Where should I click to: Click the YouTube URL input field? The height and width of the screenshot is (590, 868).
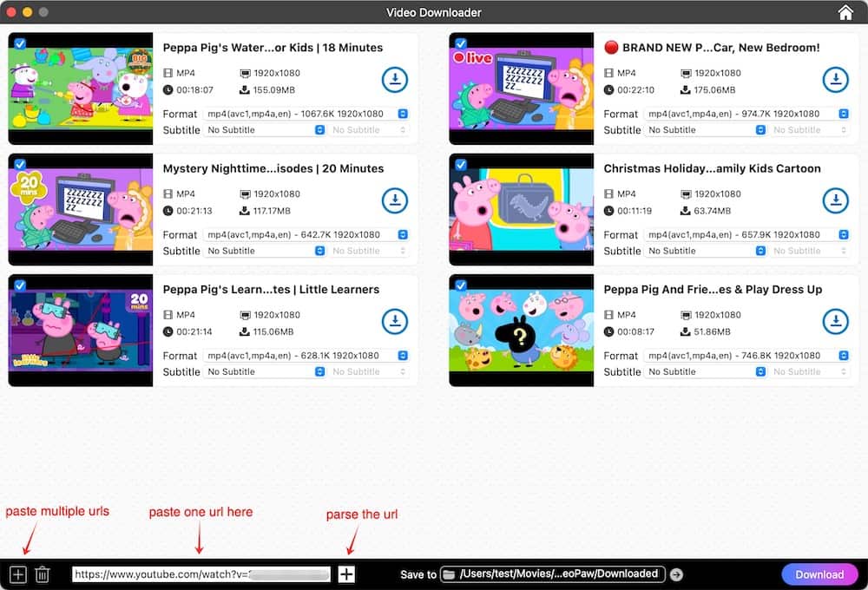[201, 574]
